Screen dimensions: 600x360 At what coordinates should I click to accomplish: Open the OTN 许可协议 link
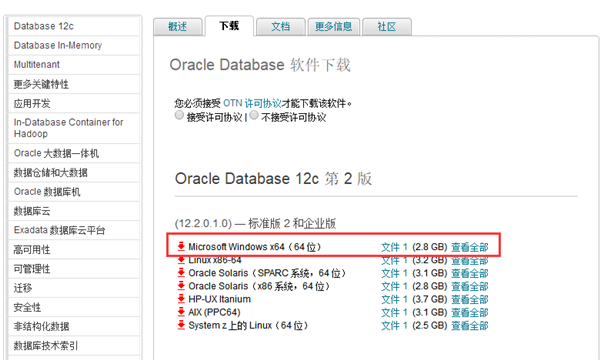(x=252, y=103)
